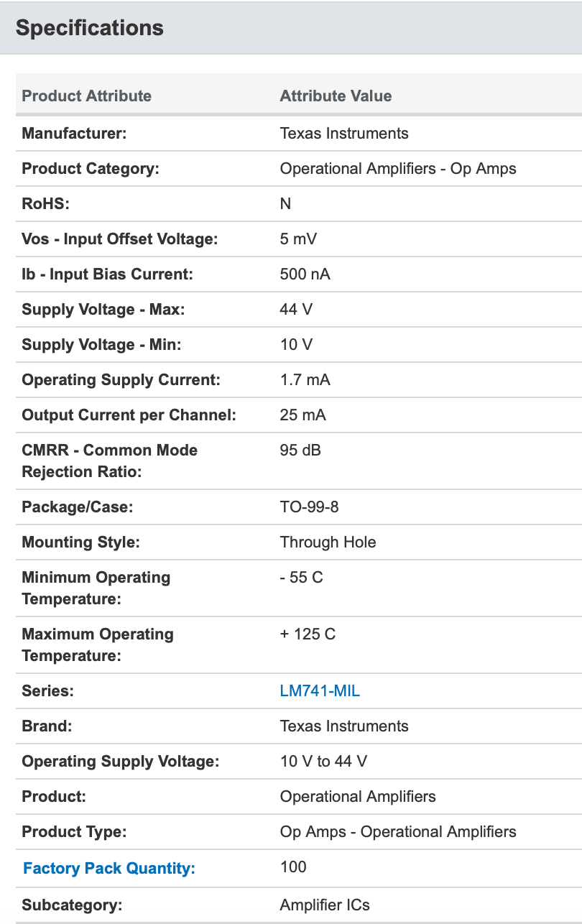Click the Amplifier ICs subcategory value

pyautogui.click(x=325, y=905)
